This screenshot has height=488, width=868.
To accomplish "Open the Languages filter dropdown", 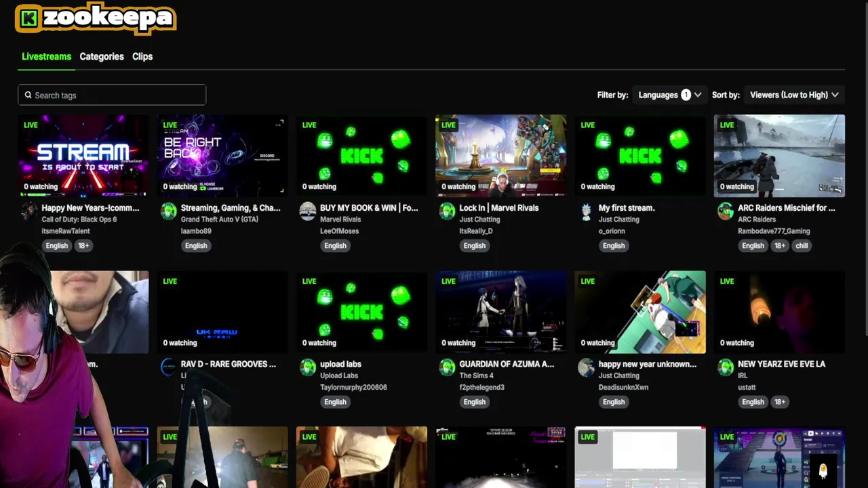I will [669, 95].
